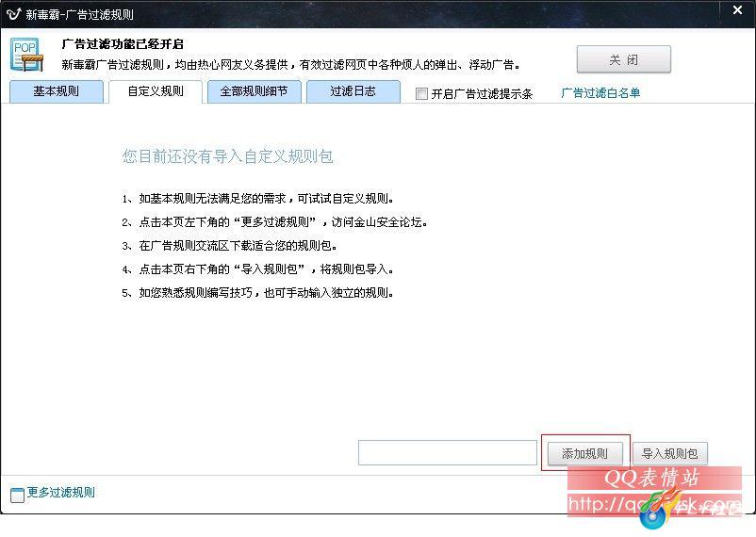Select the 自定义规则 tab

tap(156, 91)
